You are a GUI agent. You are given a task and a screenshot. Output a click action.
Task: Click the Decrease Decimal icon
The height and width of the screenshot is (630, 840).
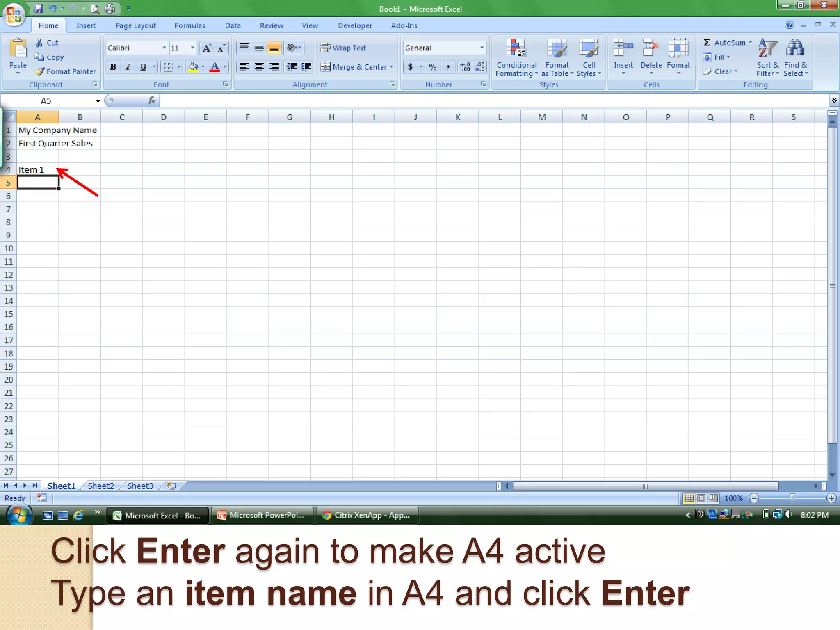point(479,67)
